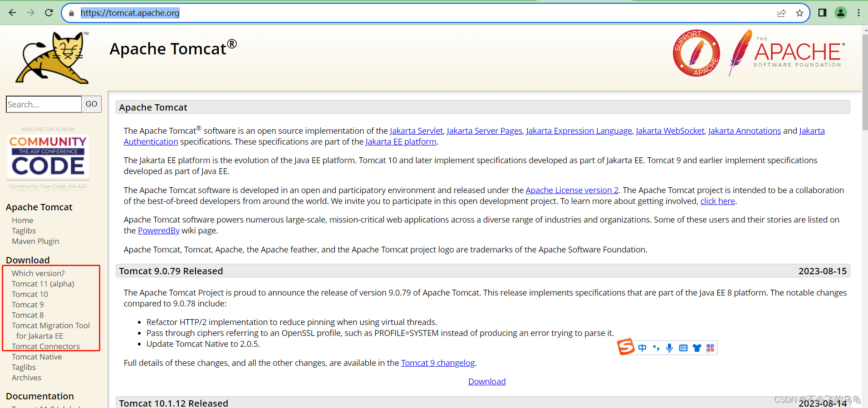Image resolution: width=868 pixels, height=408 pixels.
Task: Open the PoweredBy wiki link
Action: tap(159, 231)
